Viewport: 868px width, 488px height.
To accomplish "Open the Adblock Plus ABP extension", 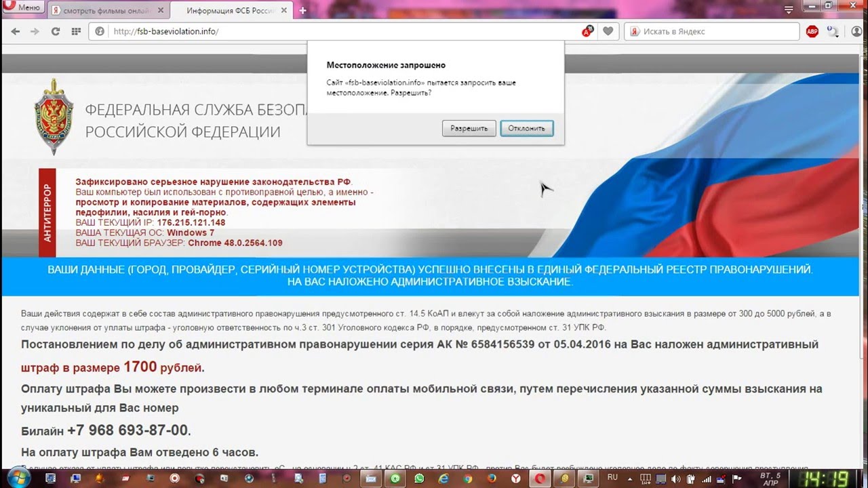I will click(x=812, y=31).
